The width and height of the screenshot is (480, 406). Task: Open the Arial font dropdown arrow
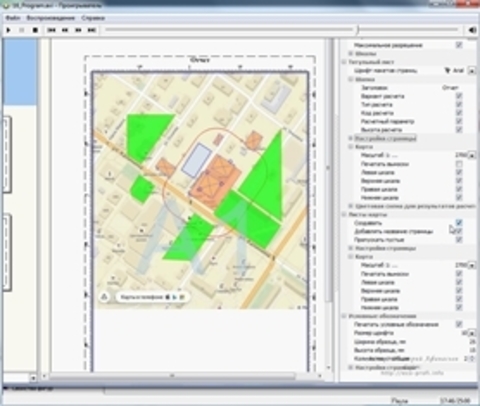coord(472,71)
